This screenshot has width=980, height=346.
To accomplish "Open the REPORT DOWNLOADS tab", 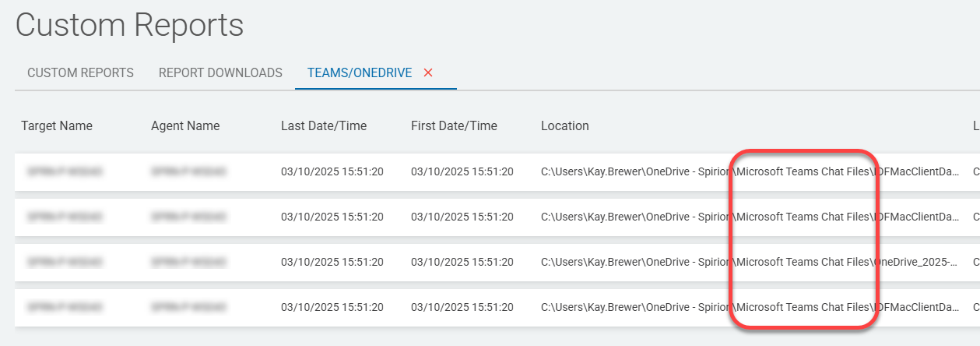I will 220,72.
